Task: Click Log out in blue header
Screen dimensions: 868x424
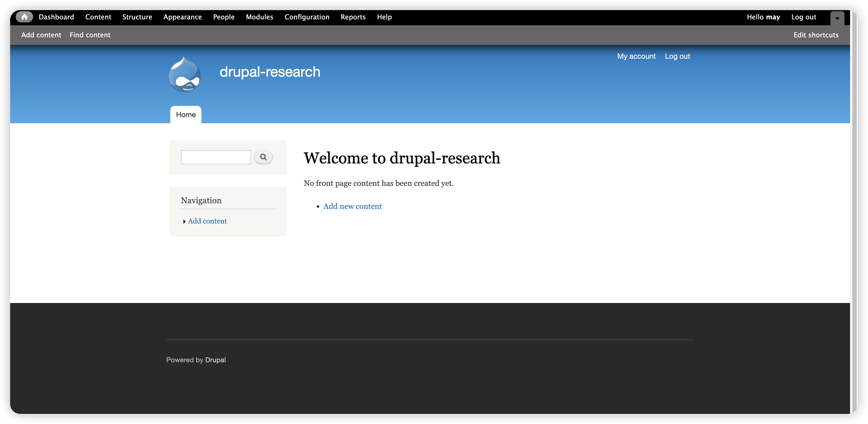Action: pyautogui.click(x=677, y=56)
